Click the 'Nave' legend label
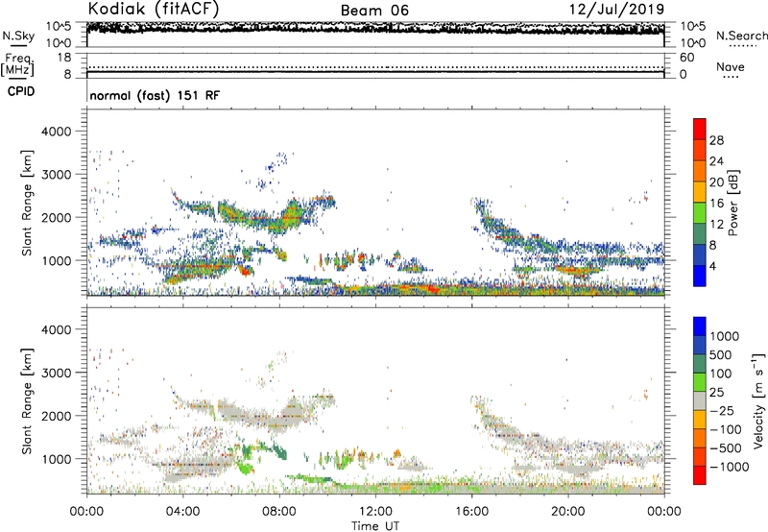This screenshot has height=532, width=768. pos(731,67)
